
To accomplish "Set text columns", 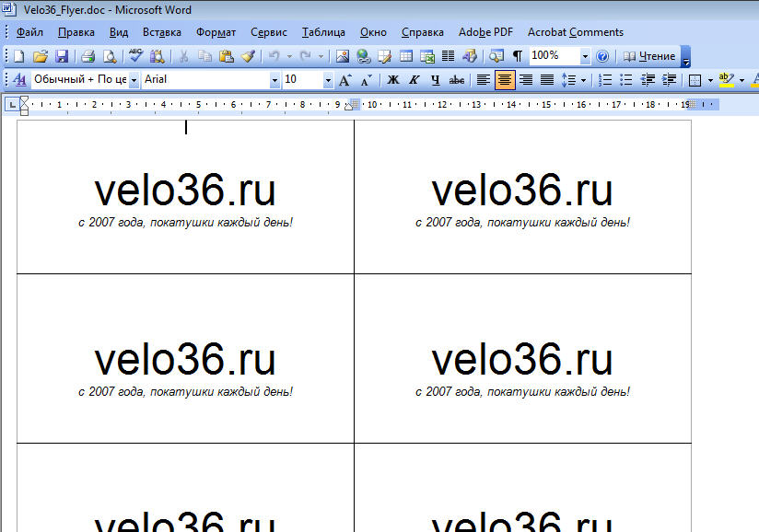I will point(449,56).
